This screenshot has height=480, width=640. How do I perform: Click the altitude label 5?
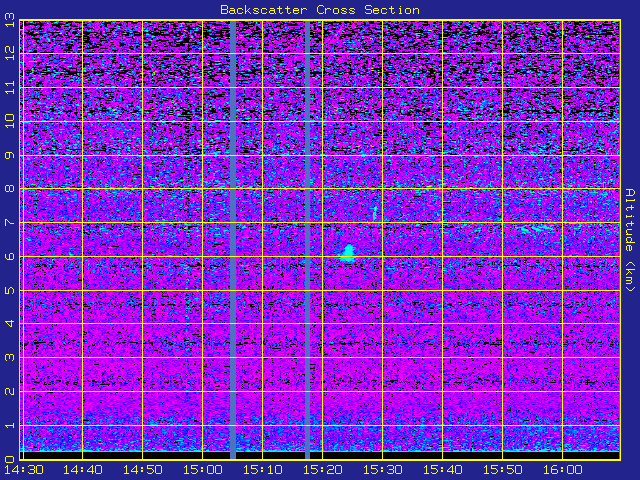point(10,290)
